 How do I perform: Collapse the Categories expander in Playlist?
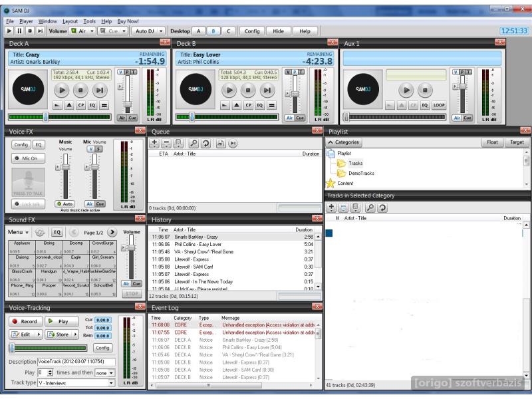click(x=343, y=142)
